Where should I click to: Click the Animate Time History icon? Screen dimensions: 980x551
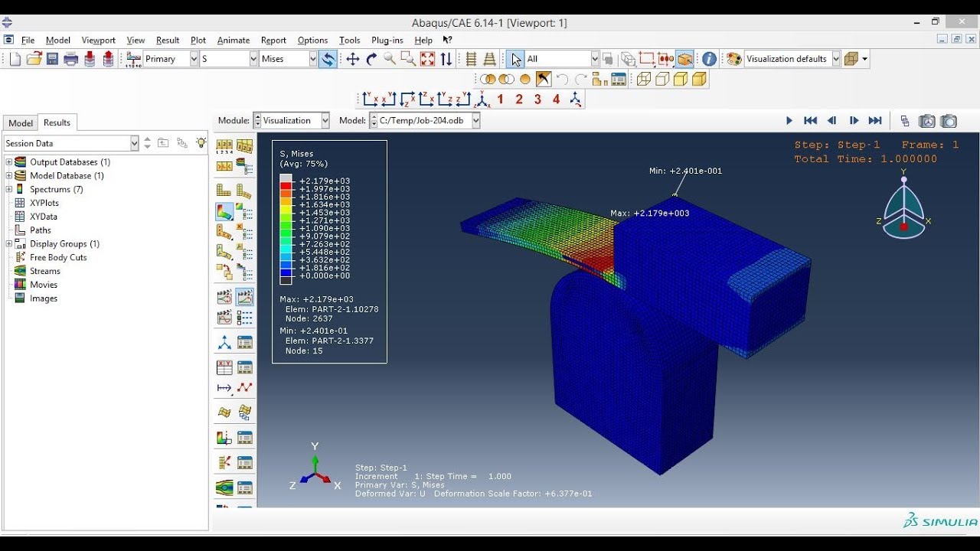[245, 297]
